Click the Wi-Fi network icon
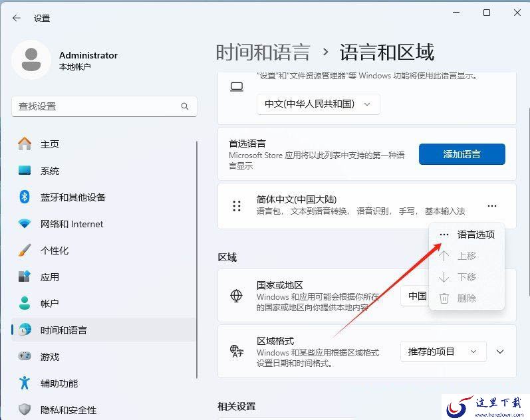The height and width of the screenshot is (420, 530). point(25,224)
